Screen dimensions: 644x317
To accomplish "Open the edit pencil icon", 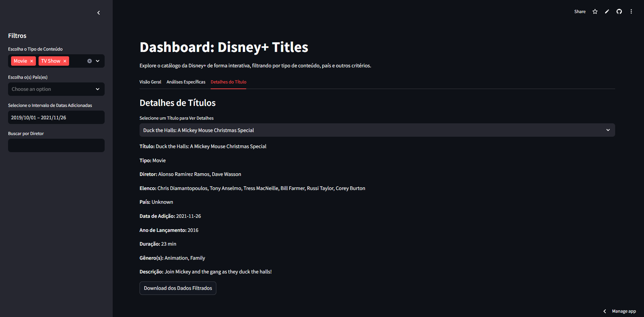I will tap(607, 11).
